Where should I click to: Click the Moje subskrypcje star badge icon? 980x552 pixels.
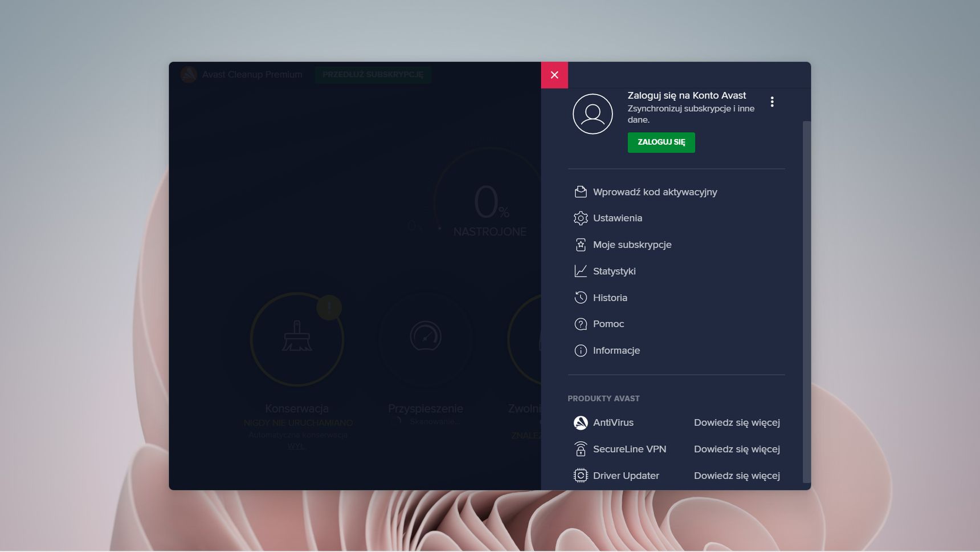[581, 245]
